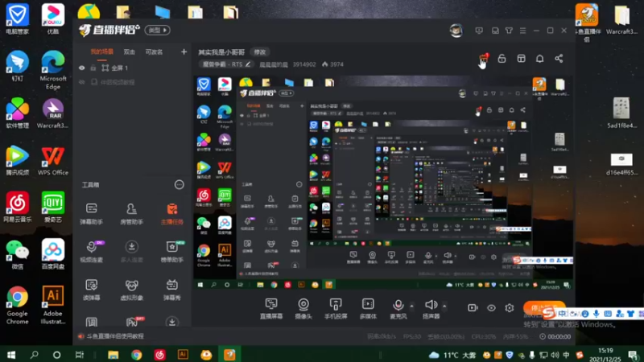Toggle visibility eye of 全屏 1 source
Image resolution: width=644 pixels, height=362 pixels.
[82, 68]
